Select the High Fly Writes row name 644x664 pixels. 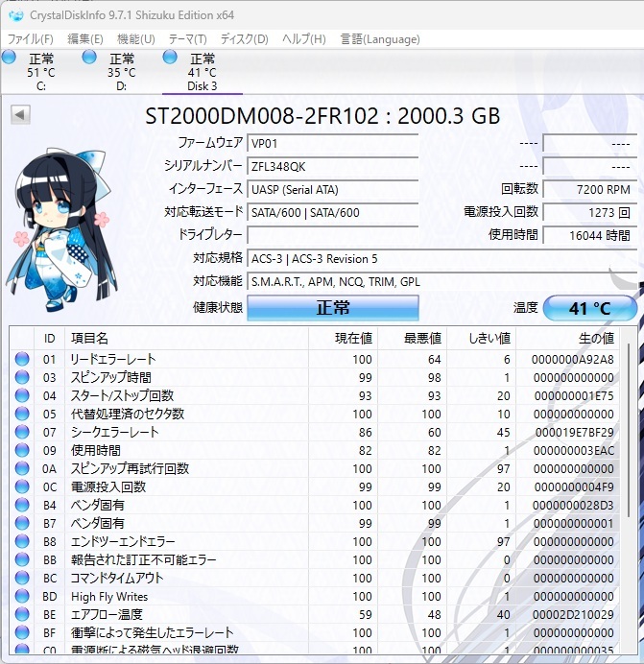click(x=109, y=596)
